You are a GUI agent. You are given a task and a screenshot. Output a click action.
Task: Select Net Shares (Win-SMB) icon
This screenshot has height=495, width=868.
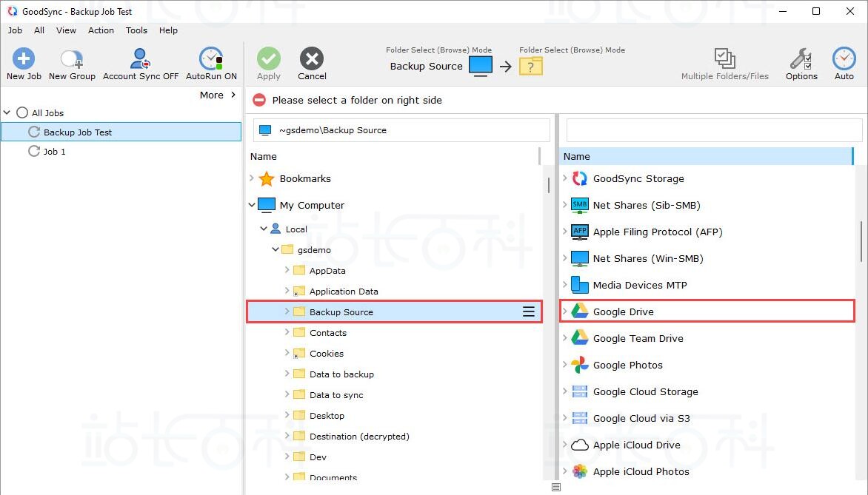[580, 258]
